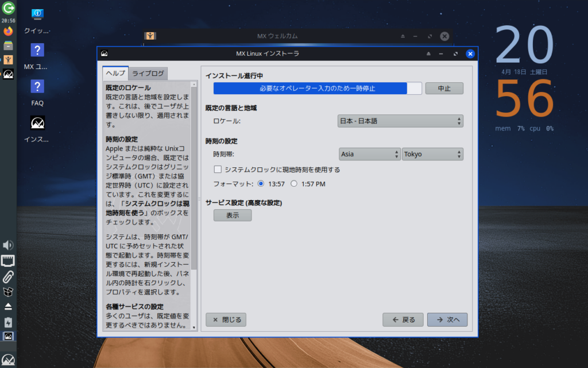Open the file manager panel icon
588x368 pixels.
[8, 46]
